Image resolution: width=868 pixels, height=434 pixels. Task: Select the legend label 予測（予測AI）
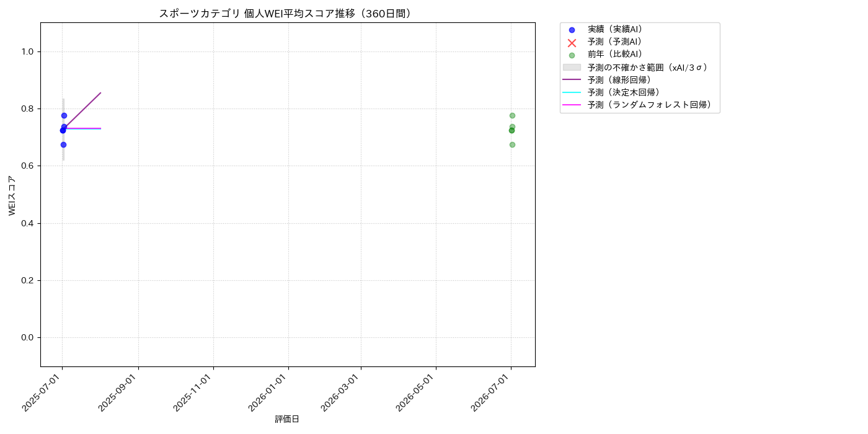click(617, 42)
